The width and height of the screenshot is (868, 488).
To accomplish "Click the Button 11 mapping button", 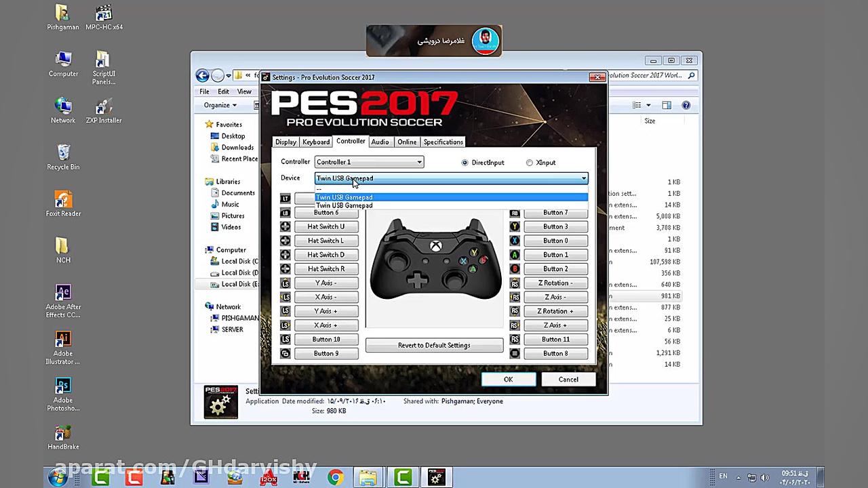I will coord(555,340).
